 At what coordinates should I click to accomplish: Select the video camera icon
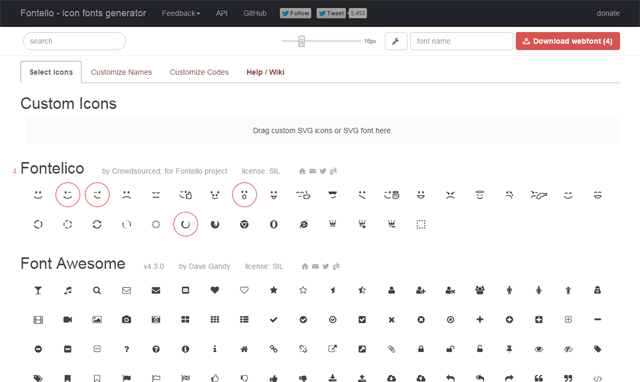tap(68, 320)
